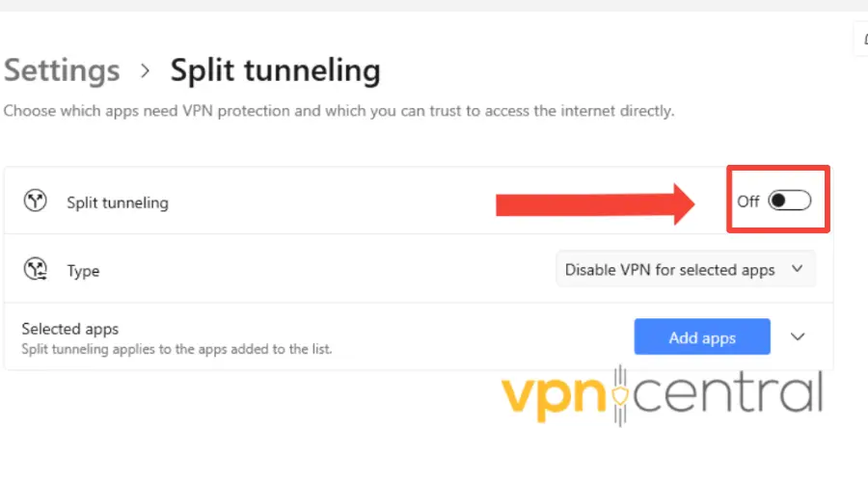The height and width of the screenshot is (482, 868).
Task: Click the chevron inside the Type dropdown
Action: coord(797,269)
